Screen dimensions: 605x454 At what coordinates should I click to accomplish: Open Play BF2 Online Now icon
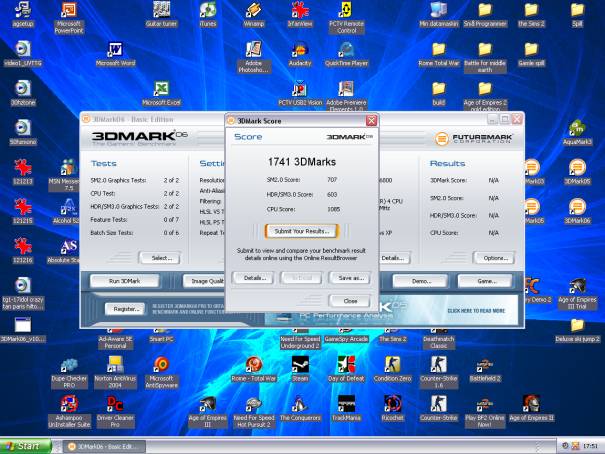coord(485,412)
